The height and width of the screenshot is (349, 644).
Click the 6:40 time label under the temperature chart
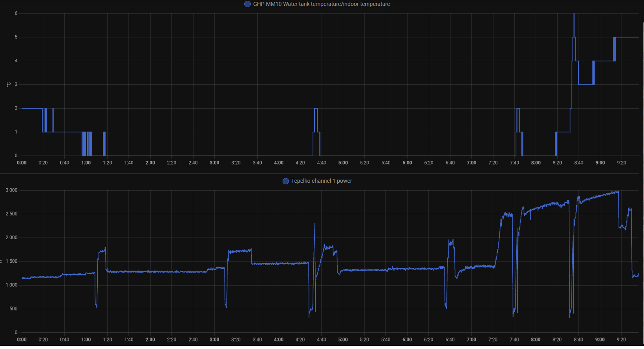[x=450, y=163]
